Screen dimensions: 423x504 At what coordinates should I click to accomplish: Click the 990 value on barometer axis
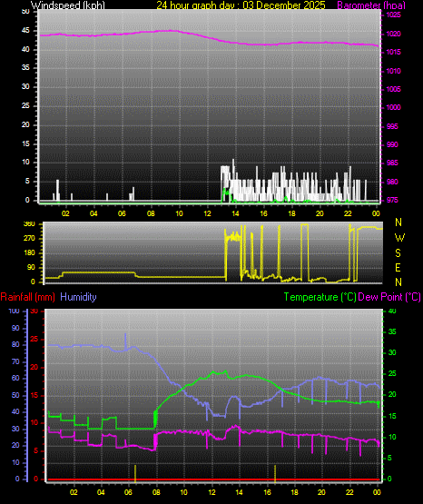[x=392, y=144]
